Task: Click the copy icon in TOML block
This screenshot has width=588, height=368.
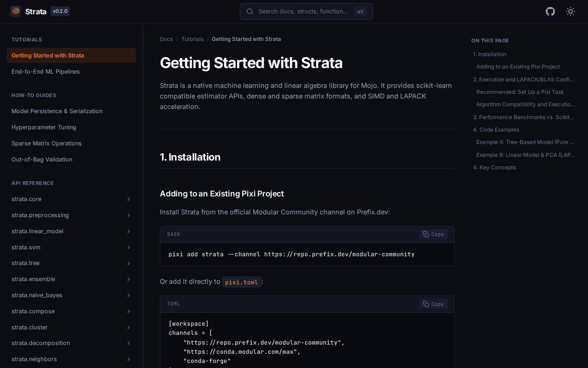Action: (426, 304)
